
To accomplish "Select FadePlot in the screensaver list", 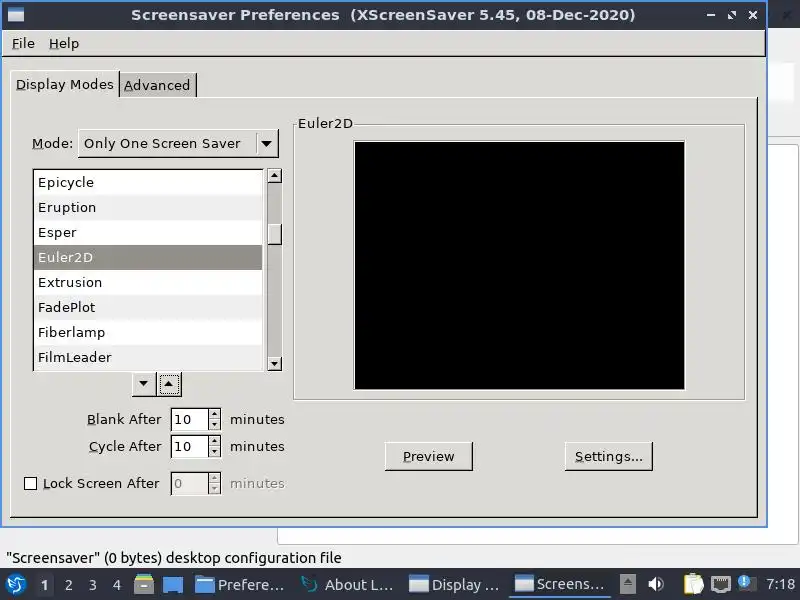I will (x=148, y=308).
